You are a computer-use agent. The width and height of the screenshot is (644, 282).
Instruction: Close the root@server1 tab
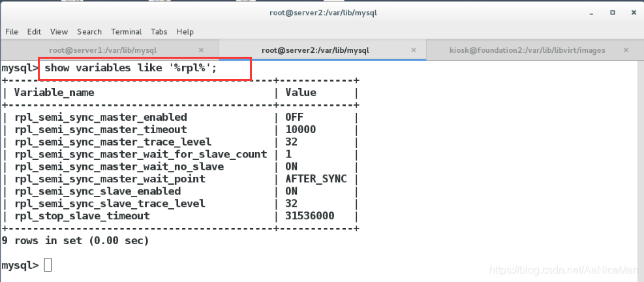pos(201,50)
